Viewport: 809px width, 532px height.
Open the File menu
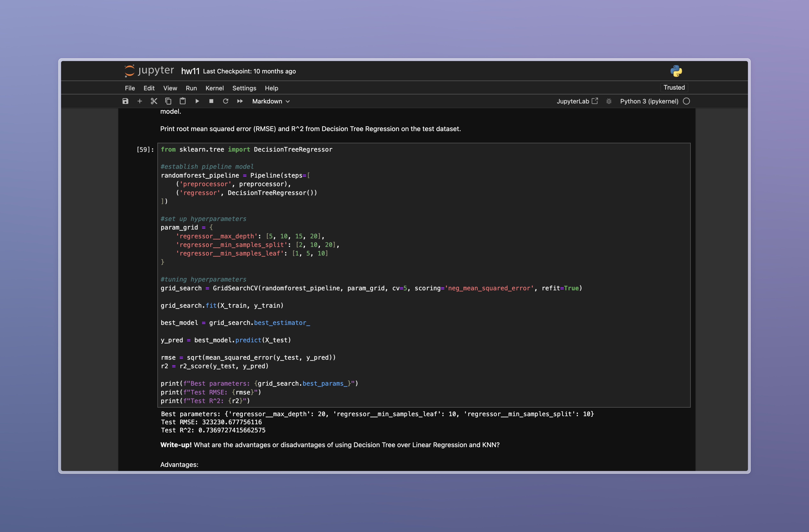pos(130,88)
